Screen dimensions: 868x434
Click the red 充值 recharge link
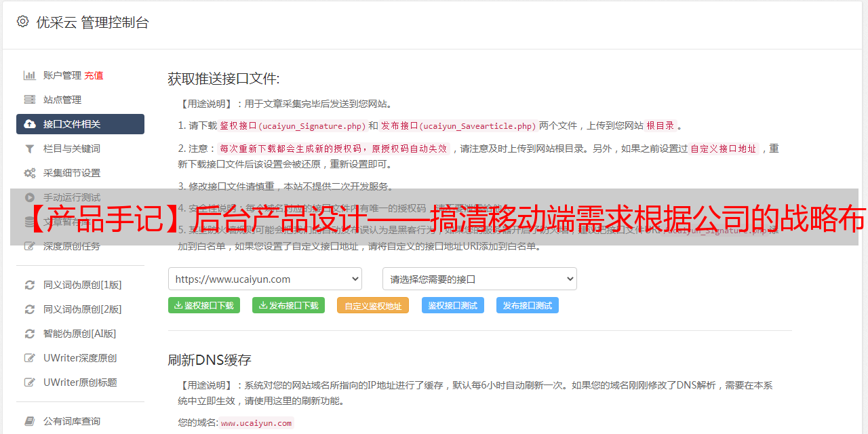[94, 76]
